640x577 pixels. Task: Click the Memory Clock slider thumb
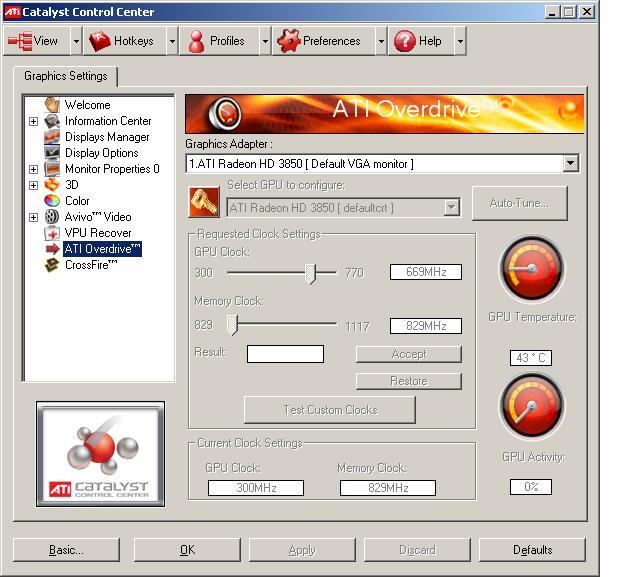(x=232, y=325)
